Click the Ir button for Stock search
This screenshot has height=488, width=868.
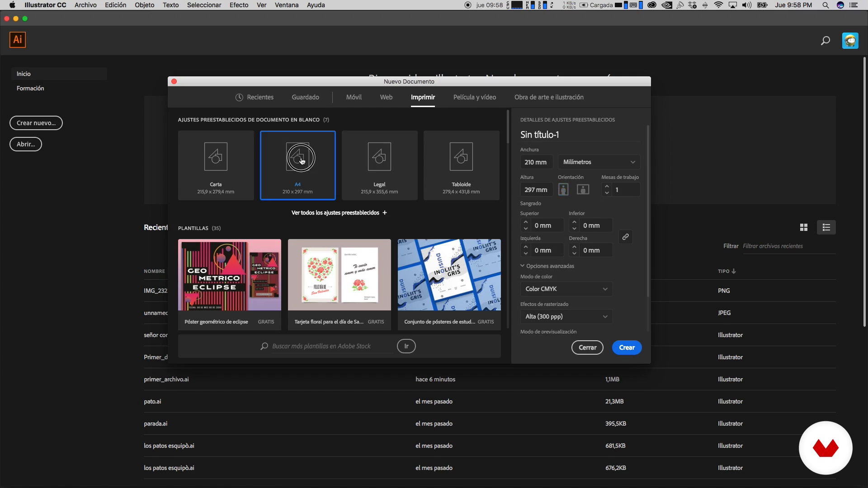click(x=406, y=347)
